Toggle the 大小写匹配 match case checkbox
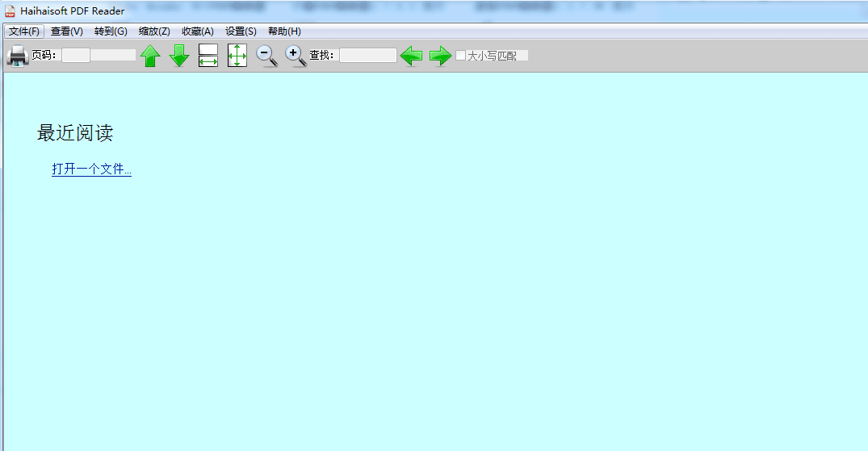The image size is (868, 451). click(461, 56)
